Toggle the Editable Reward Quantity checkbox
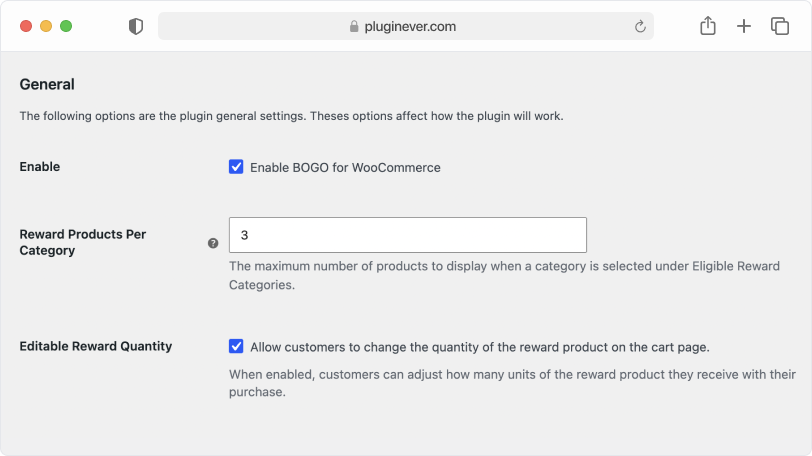This screenshot has height=456, width=812. click(x=236, y=346)
